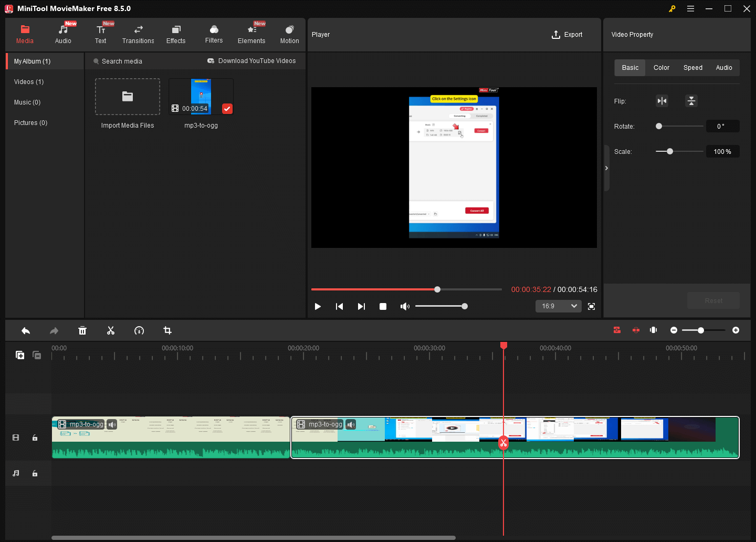Open the clip speed controller icon
Image resolution: width=756 pixels, height=542 pixels.
point(139,330)
